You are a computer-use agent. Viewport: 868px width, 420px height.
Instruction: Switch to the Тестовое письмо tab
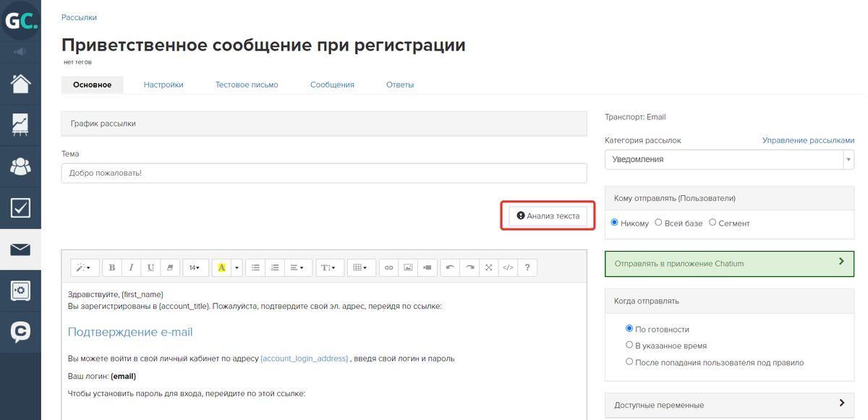click(247, 85)
